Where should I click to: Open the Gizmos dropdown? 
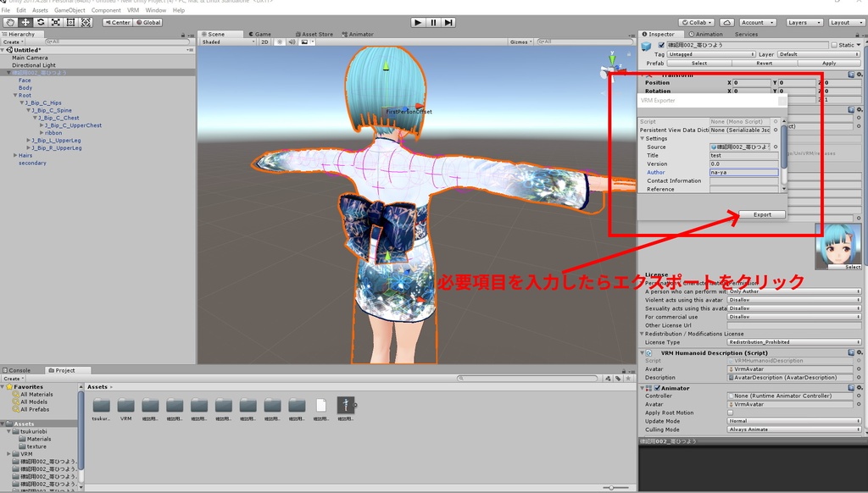pyautogui.click(x=521, y=42)
